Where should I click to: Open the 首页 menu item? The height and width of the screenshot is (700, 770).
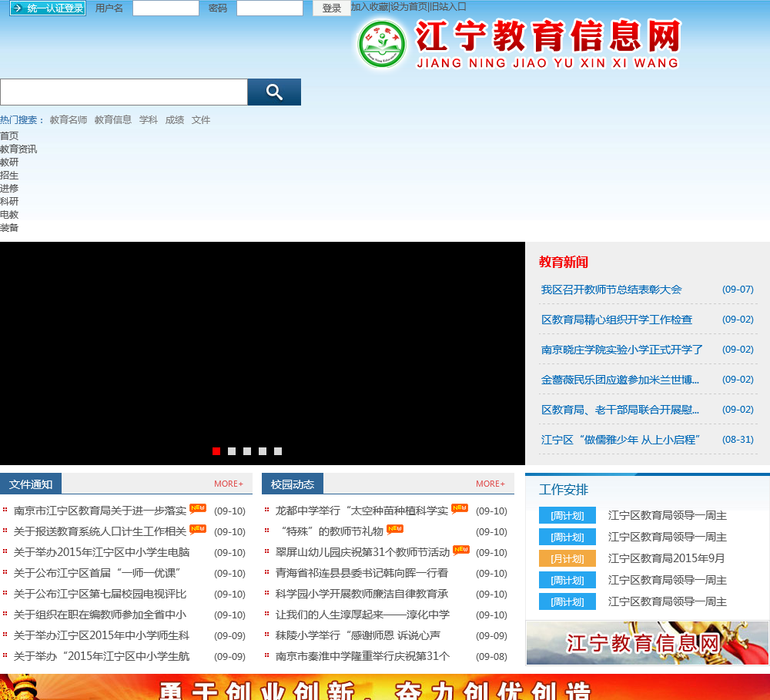[9, 136]
